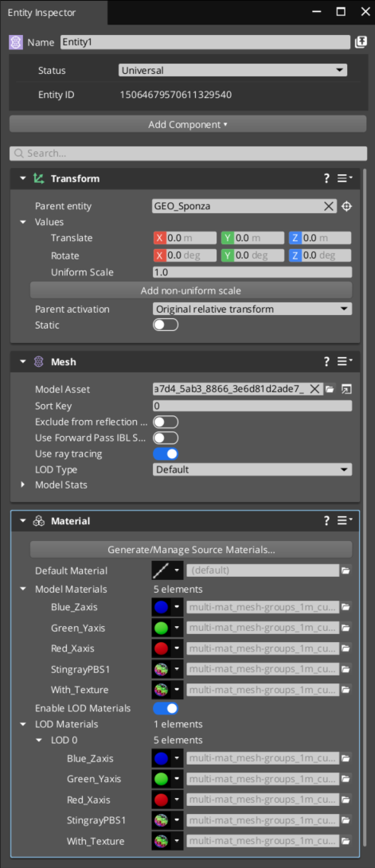This screenshot has width=375, height=868.
Task: Open the Mesh component hamburger menu
Action: [x=344, y=361]
